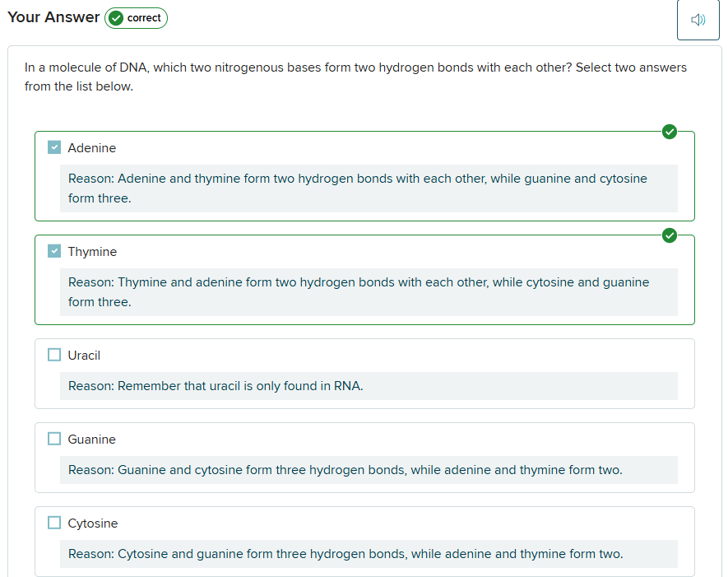
Task: Click the green check circle on the Thymine card
Action: pos(670,235)
